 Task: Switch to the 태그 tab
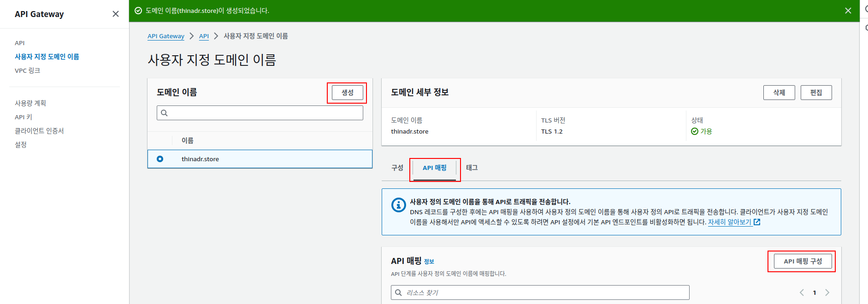click(472, 168)
